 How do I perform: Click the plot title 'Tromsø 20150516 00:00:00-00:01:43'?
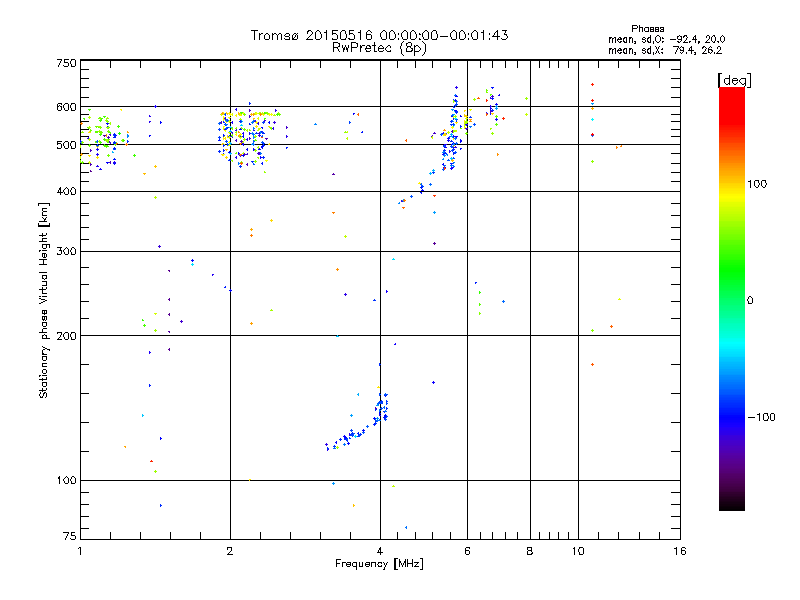pyautogui.click(x=379, y=35)
